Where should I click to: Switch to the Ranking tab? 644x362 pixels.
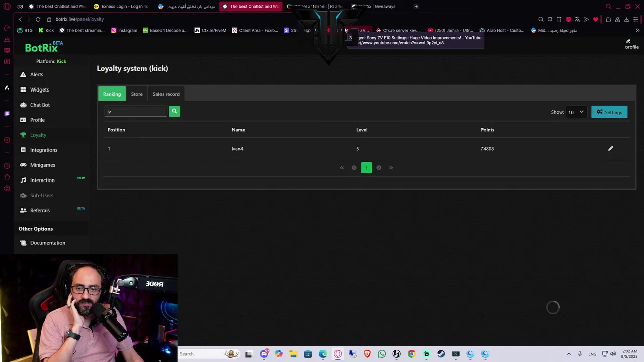112,94
